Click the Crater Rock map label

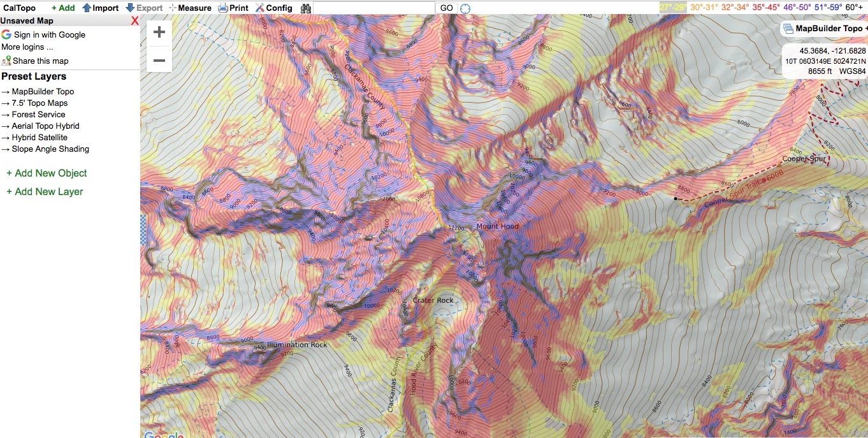(433, 300)
